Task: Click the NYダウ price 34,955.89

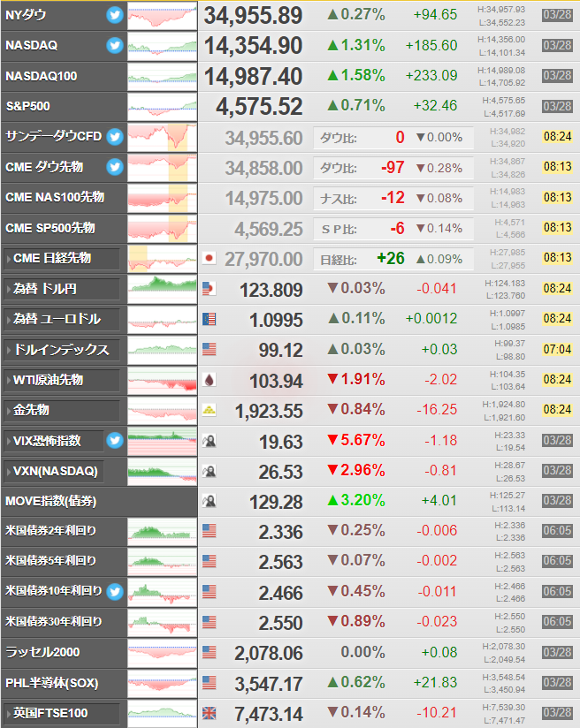Action: coord(253,16)
